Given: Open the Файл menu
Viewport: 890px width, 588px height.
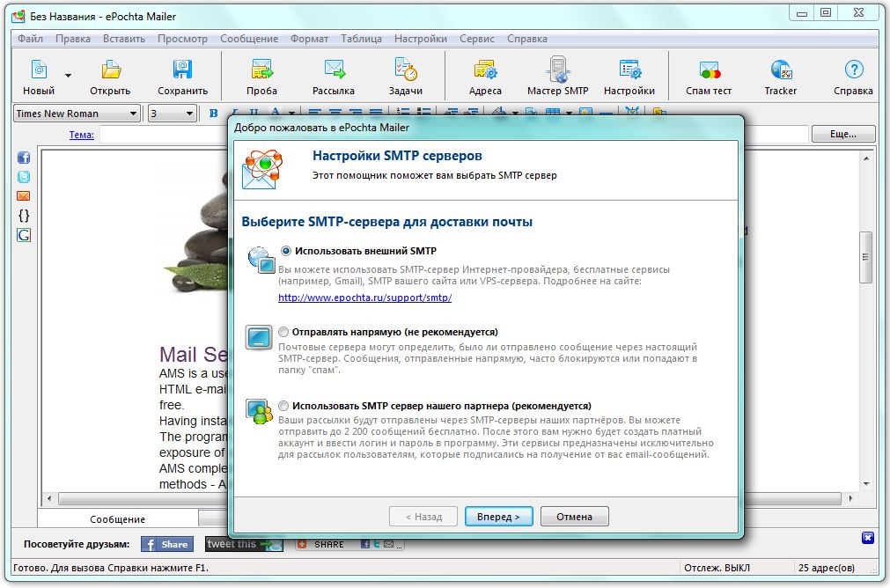Looking at the screenshot, I should tap(30, 39).
